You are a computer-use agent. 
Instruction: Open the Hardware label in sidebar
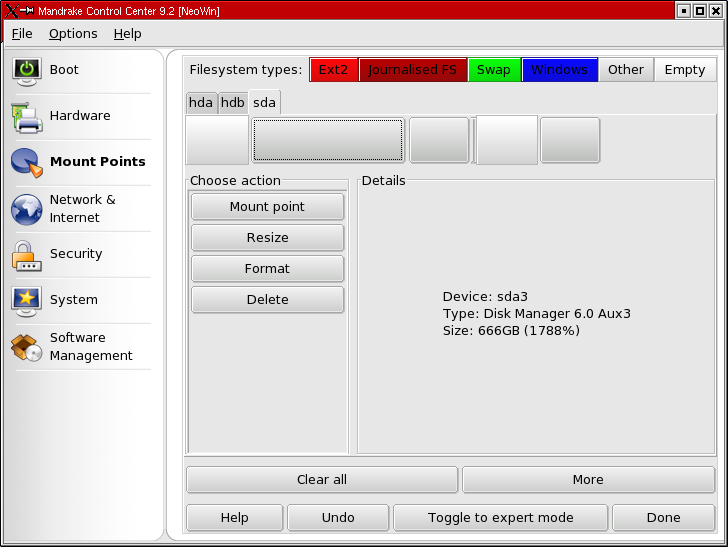[x=80, y=116]
